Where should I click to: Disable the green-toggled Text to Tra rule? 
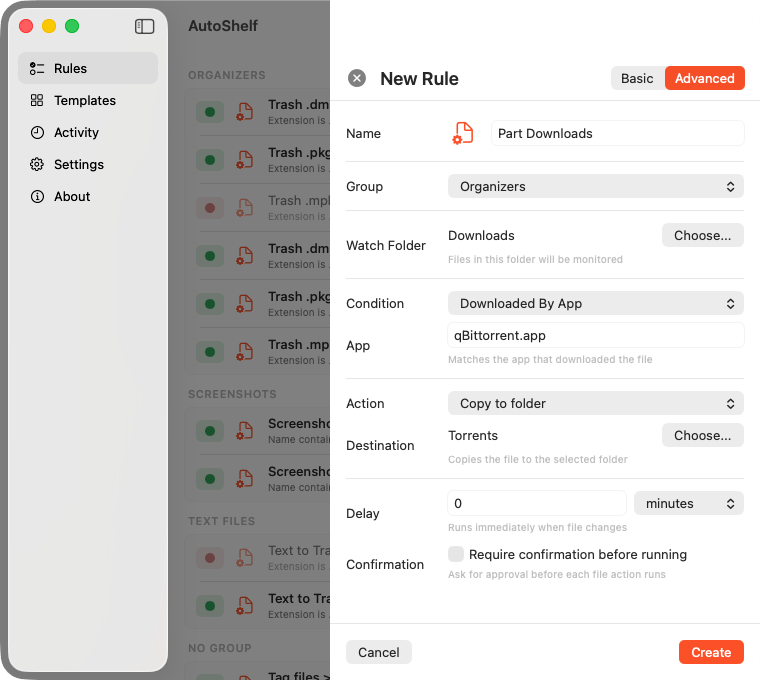point(210,606)
